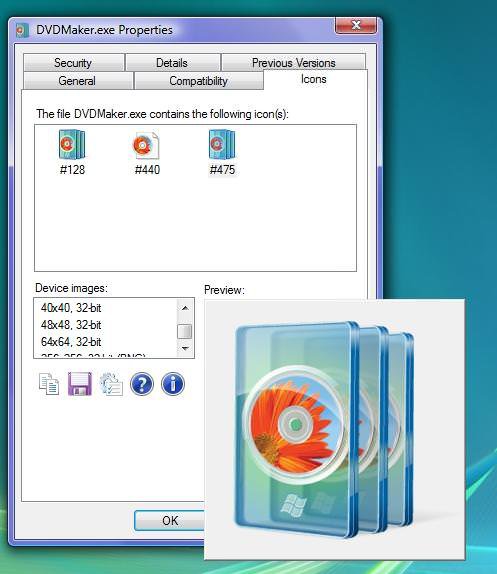
Task: Click the device images scroll down arrow
Action: coord(185,348)
